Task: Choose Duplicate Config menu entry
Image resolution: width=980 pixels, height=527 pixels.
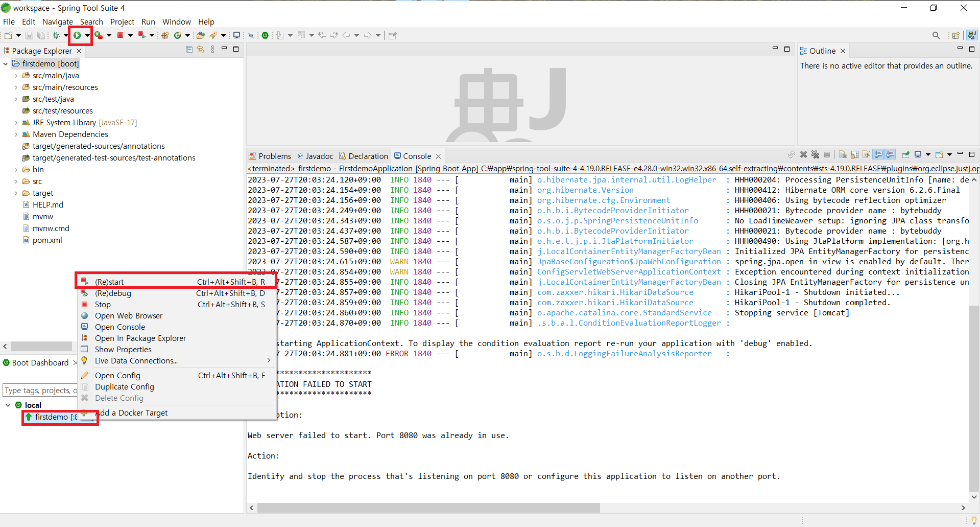Action: click(176, 387)
